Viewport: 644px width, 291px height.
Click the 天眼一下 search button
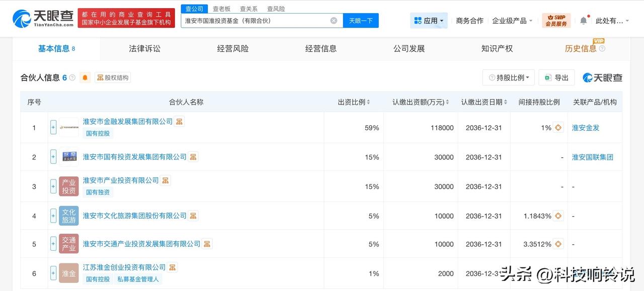361,21
